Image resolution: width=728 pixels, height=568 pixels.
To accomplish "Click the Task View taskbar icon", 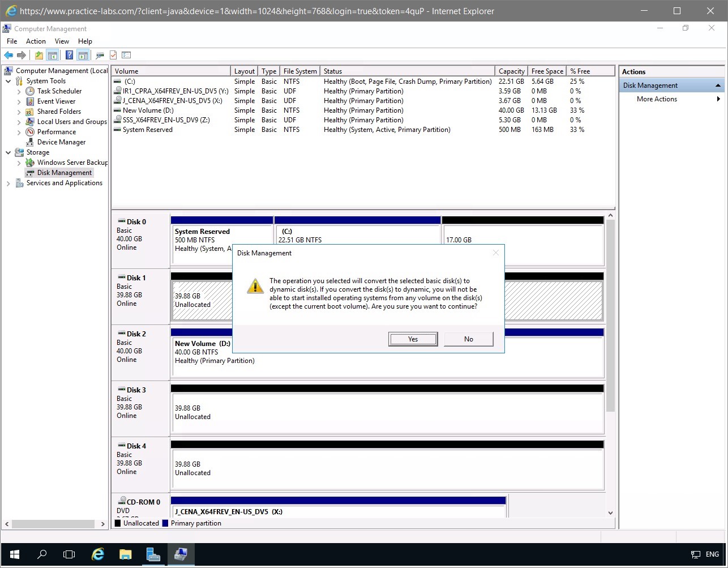I will [x=69, y=554].
